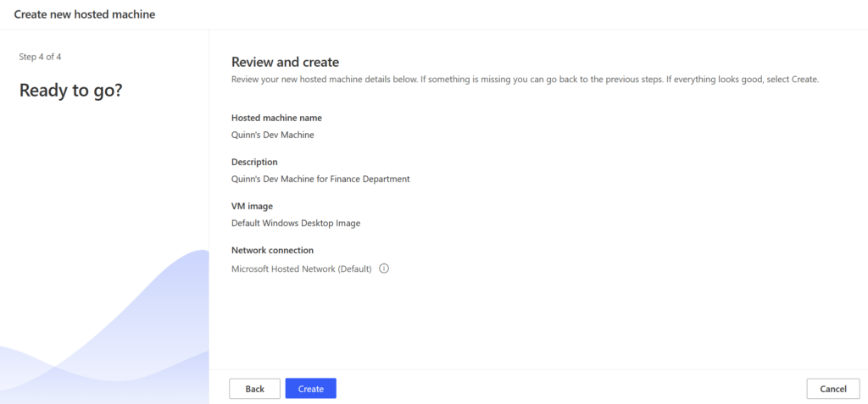Go Back to previous step

tap(254, 389)
